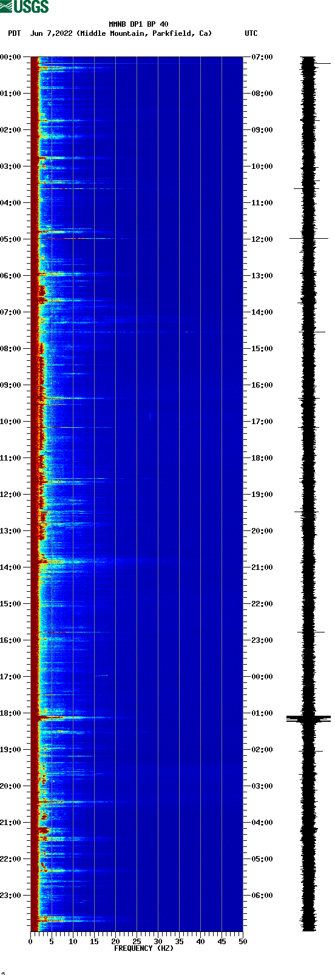Click the 10 Hz frequency tick label
The width and height of the screenshot is (335, 980).
click(73, 942)
